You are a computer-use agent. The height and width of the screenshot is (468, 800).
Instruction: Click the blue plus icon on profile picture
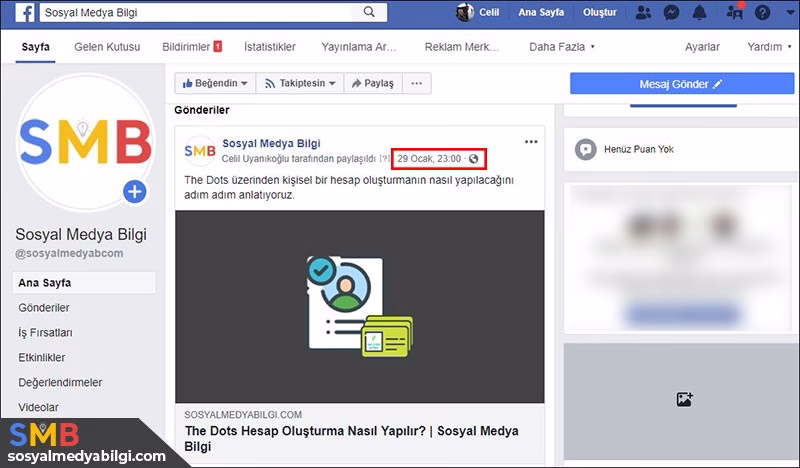(x=135, y=192)
